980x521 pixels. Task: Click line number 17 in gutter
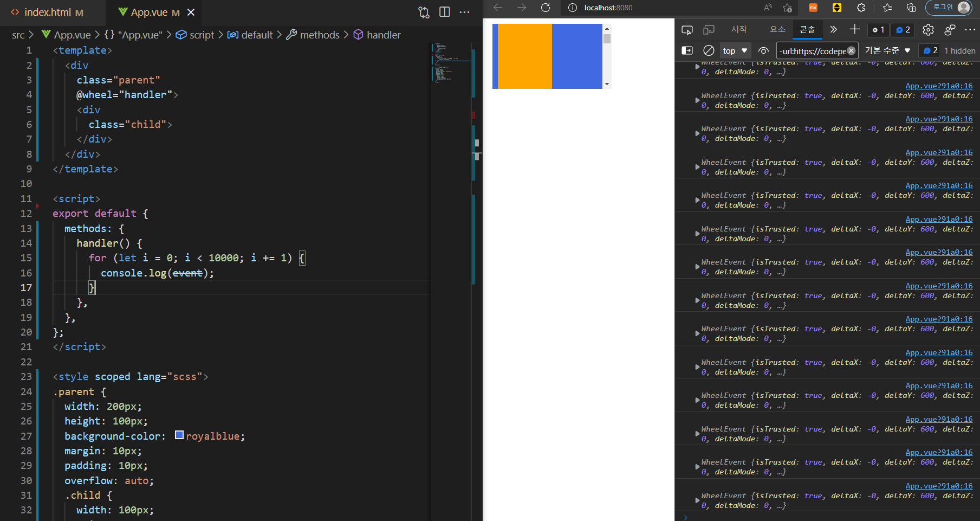tap(26, 287)
